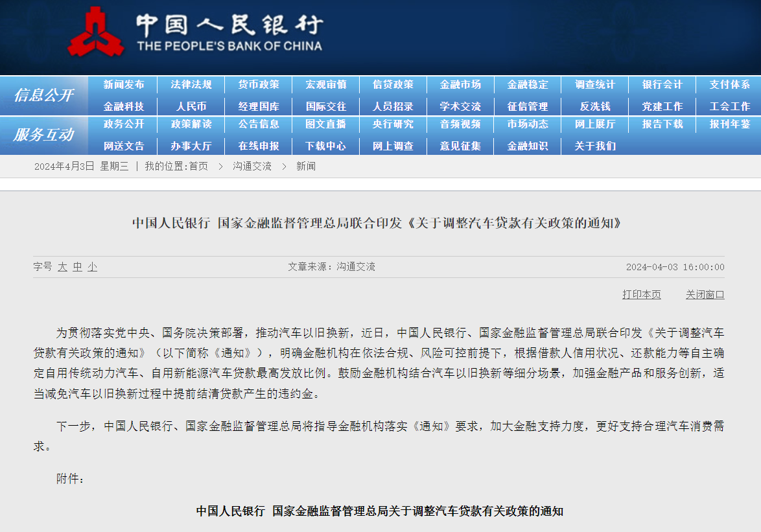This screenshot has height=532, width=761.
Task: Select 政策解读 navigation item
Action: (191, 124)
